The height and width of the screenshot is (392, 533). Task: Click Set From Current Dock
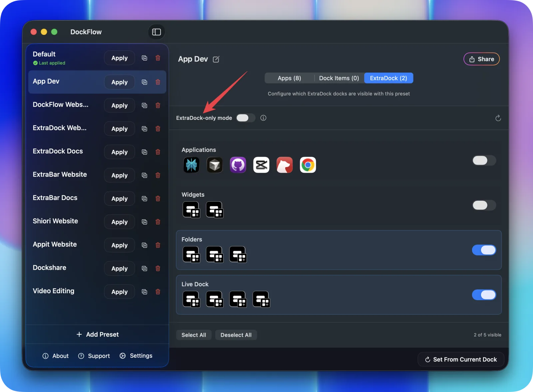coord(461,359)
